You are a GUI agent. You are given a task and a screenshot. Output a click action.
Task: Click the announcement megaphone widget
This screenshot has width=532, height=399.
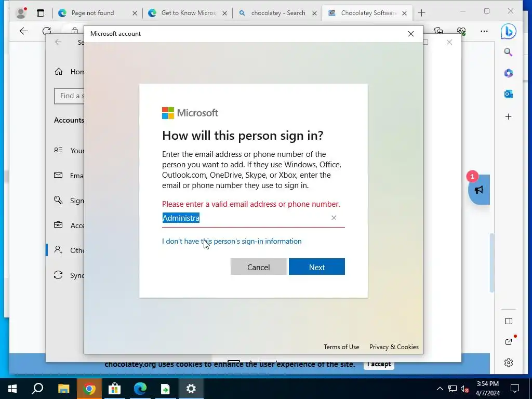coord(478,190)
